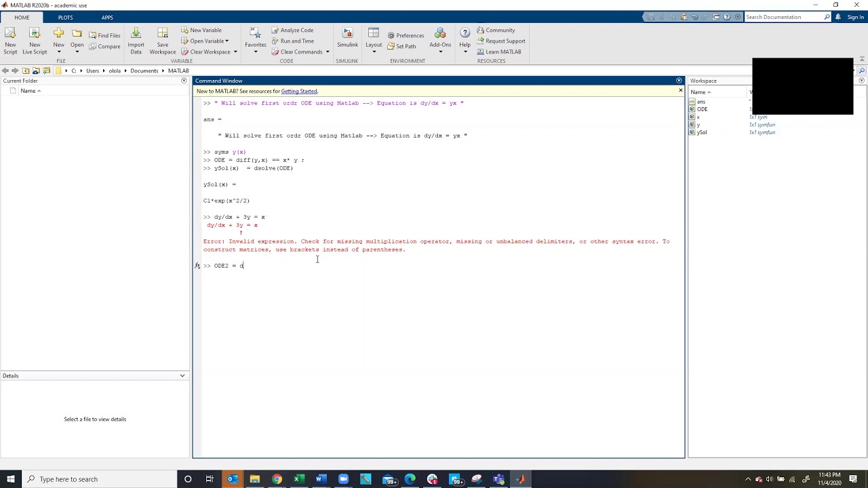Click the browse for folder icon

pos(36,70)
